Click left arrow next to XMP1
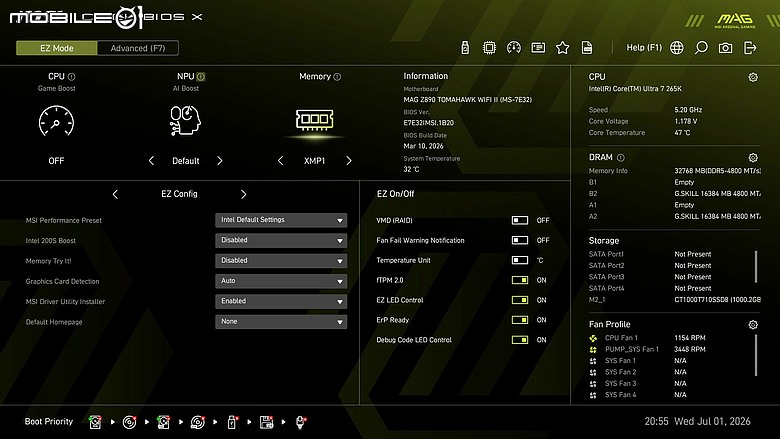 tap(281, 161)
